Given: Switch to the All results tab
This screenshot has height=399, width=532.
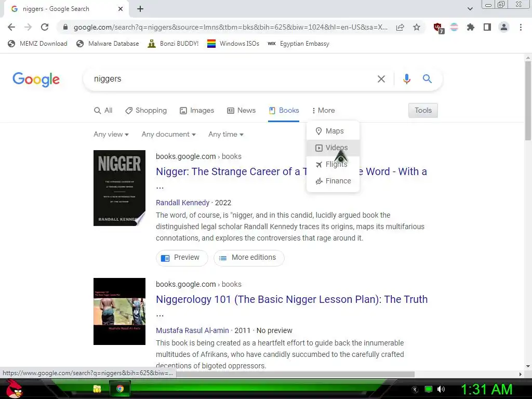Looking at the screenshot, I should (103, 110).
